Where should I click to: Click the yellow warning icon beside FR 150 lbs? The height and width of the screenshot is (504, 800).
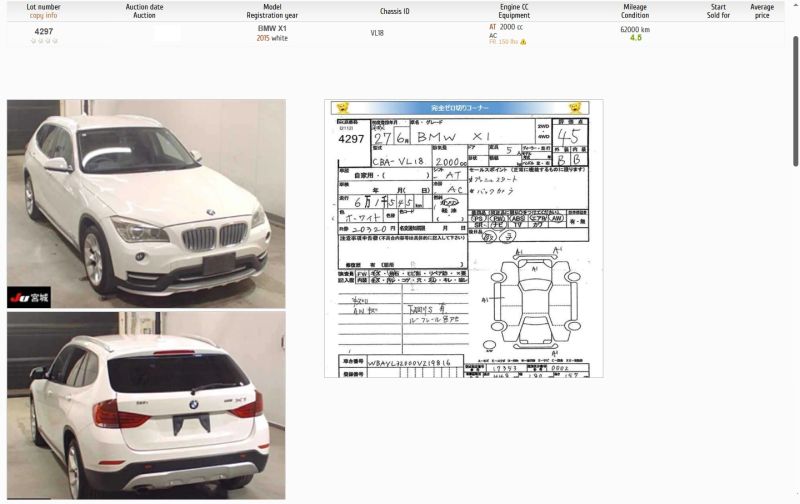(x=523, y=42)
